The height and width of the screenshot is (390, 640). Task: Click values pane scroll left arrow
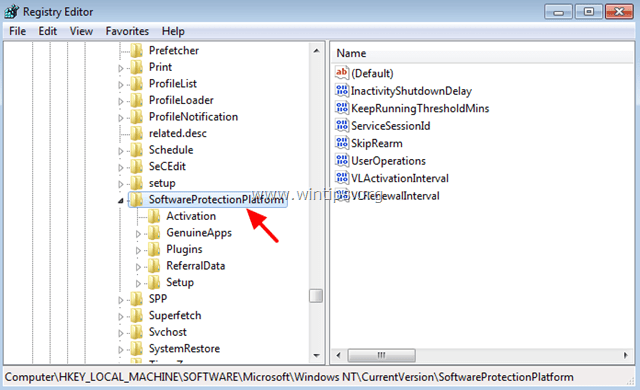click(338, 355)
